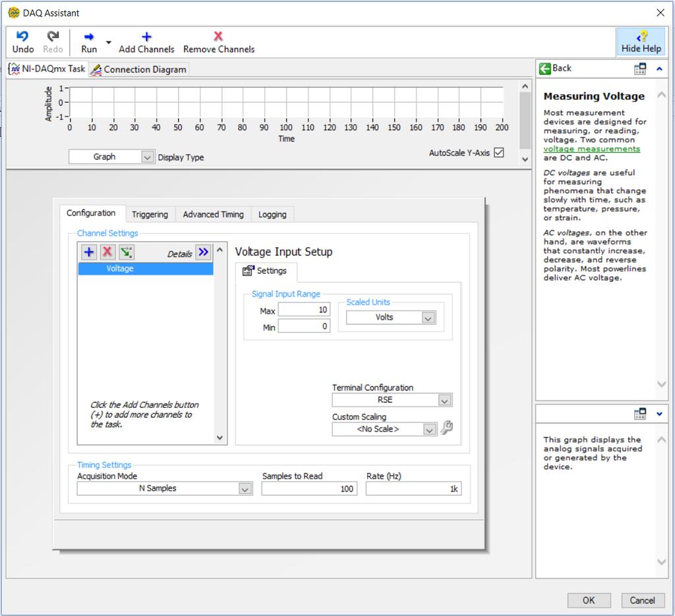Run the task with the blue arrow
This screenshot has width=675, height=616.
89,42
